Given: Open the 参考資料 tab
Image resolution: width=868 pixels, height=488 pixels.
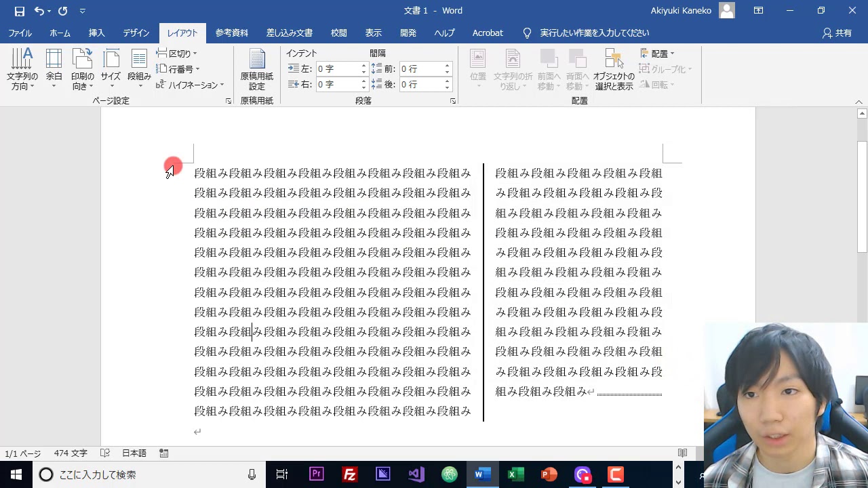Looking at the screenshot, I should click(232, 33).
